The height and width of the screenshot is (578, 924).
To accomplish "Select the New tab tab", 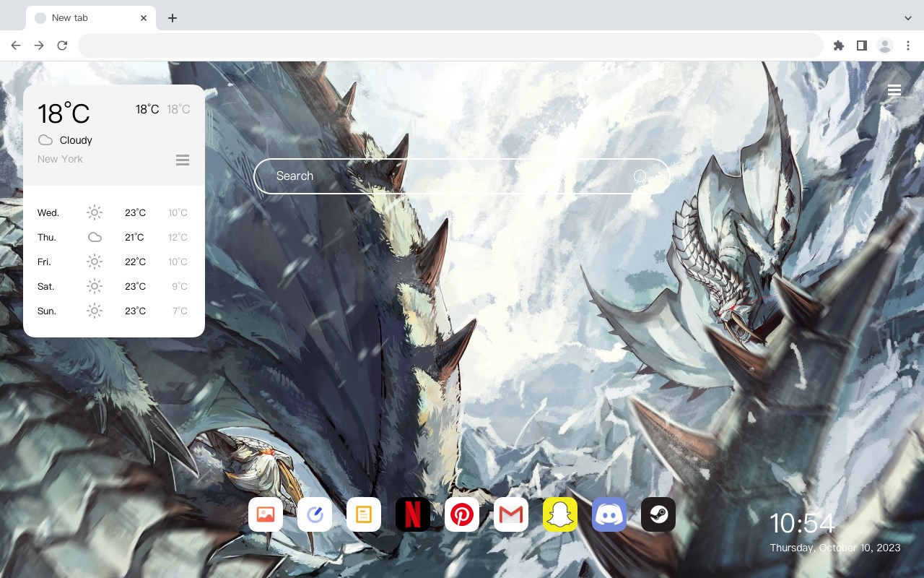I will pyautogui.click(x=91, y=18).
